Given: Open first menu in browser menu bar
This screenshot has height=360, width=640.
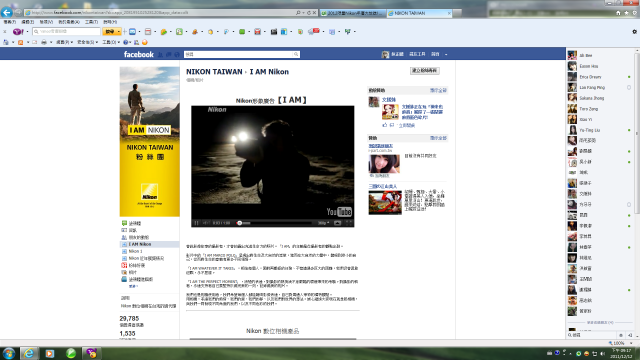Looking at the screenshot, I should point(9,22).
